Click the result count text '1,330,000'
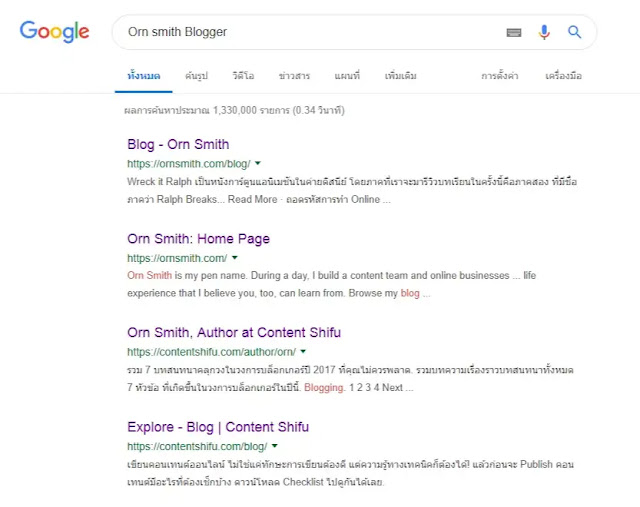Image resolution: width=640 pixels, height=507 pixels. (x=235, y=110)
